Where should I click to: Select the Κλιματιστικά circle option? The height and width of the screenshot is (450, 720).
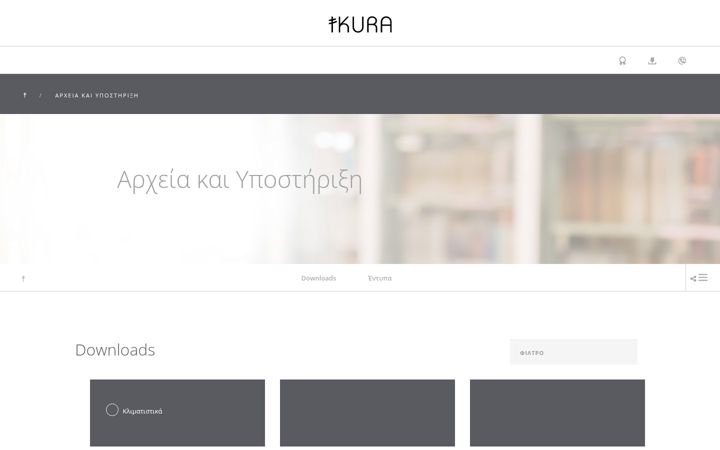point(112,410)
